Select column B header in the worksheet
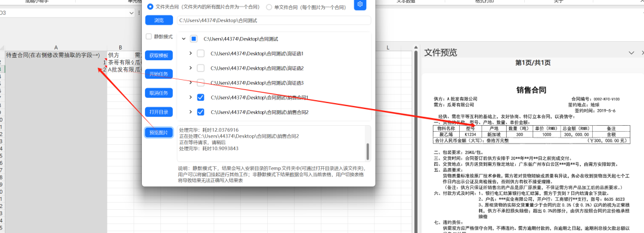Image resolution: width=644 pixels, height=233 pixels. click(x=120, y=48)
